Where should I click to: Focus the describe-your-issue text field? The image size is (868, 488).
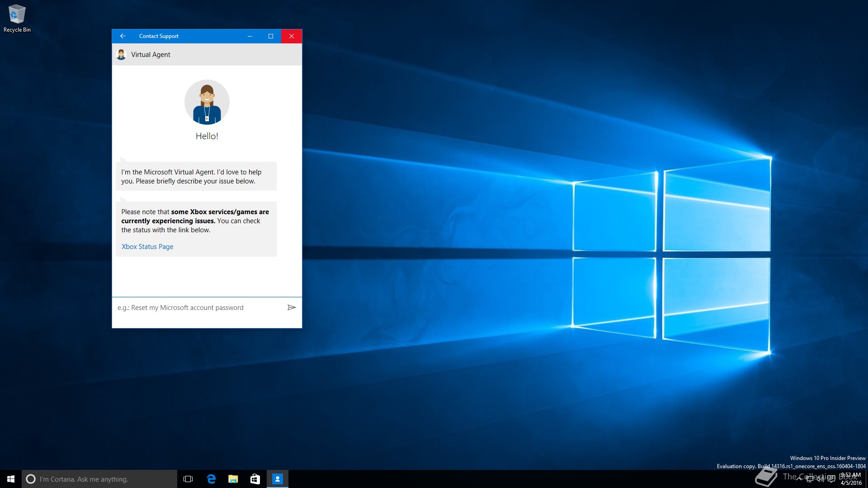(x=199, y=308)
